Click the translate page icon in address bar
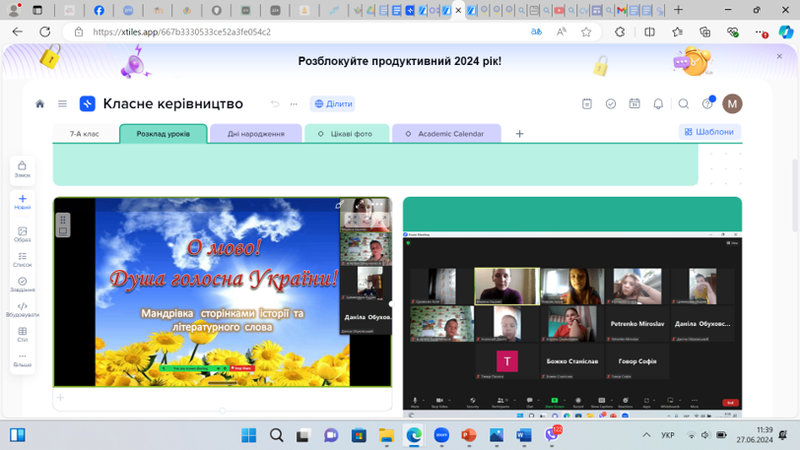Image resolution: width=800 pixels, height=450 pixels. (536, 32)
